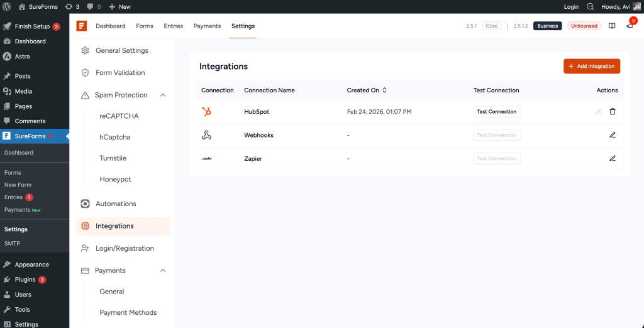The image size is (644, 328).
Task: Open the SureForms site home link
Action: tap(38, 6)
